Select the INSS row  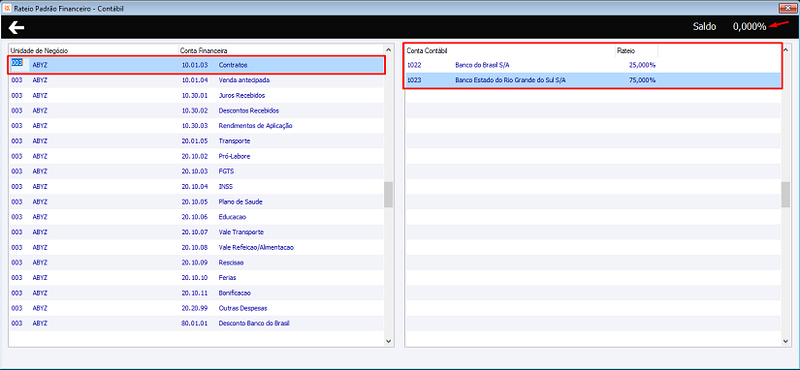pyautogui.click(x=196, y=186)
